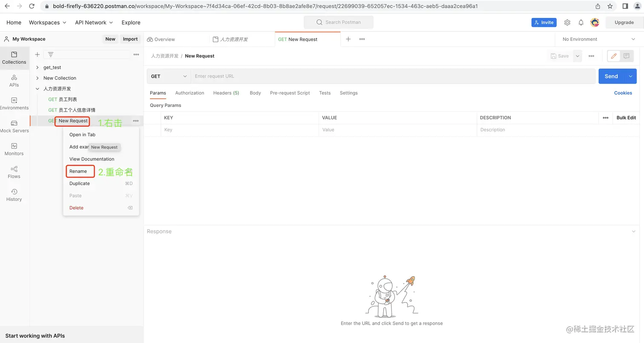Open the Save options dropdown arrow
This screenshot has height=343, width=644.
point(578,56)
